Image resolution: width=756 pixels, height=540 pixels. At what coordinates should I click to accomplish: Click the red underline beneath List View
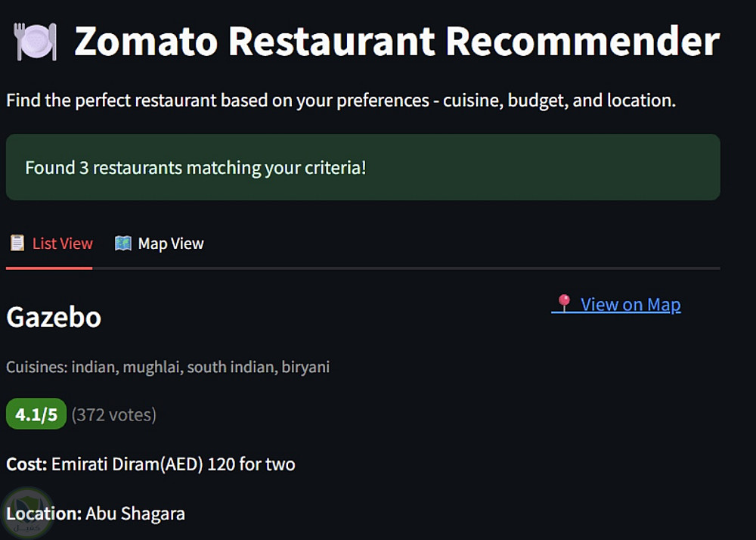tap(49, 268)
